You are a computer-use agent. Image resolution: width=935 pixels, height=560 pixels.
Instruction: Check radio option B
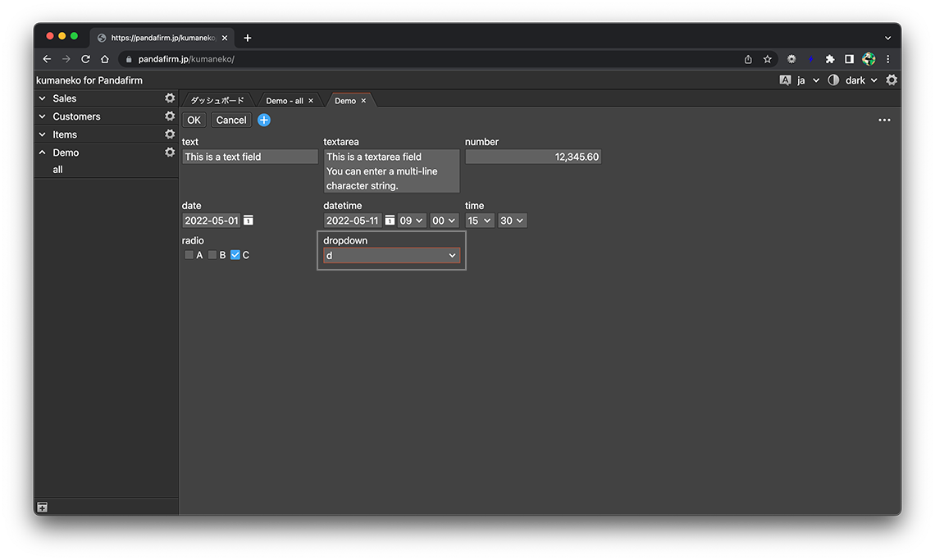(x=212, y=255)
